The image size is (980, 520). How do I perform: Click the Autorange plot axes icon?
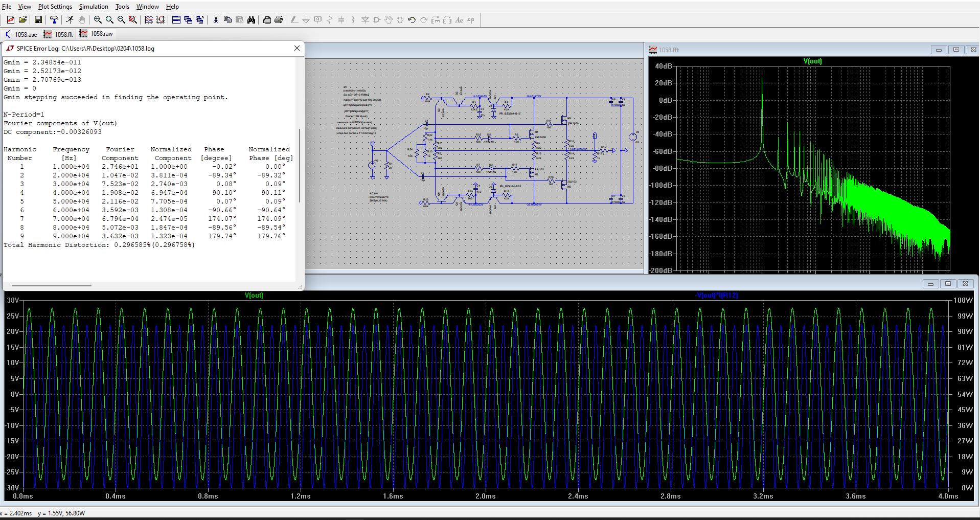(x=149, y=20)
